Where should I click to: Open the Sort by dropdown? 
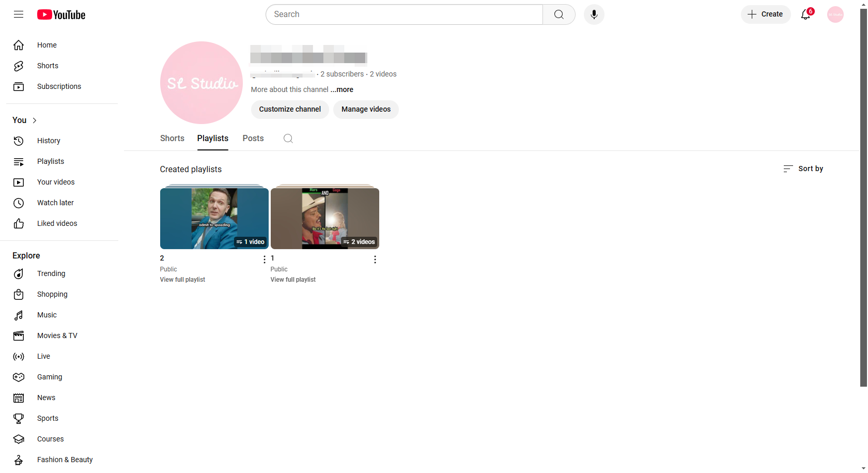click(x=803, y=169)
